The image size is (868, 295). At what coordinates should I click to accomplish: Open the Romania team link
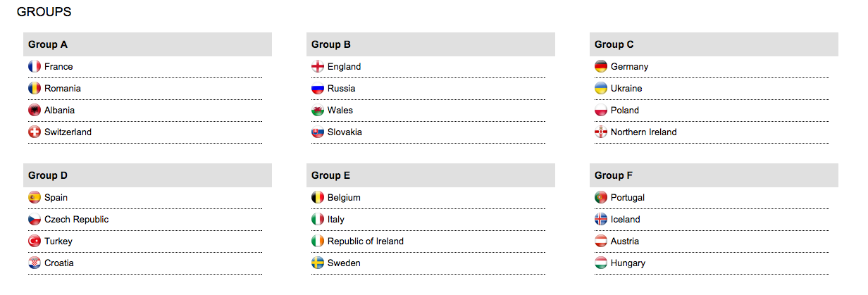62,88
